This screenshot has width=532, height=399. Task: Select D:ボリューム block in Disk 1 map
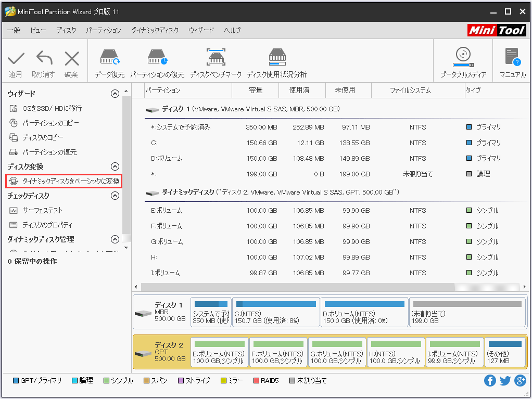(364, 312)
